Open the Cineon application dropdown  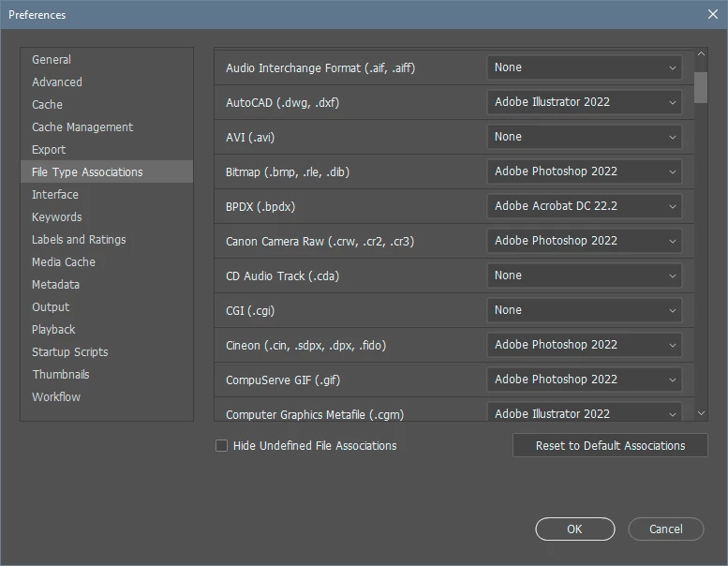point(584,345)
